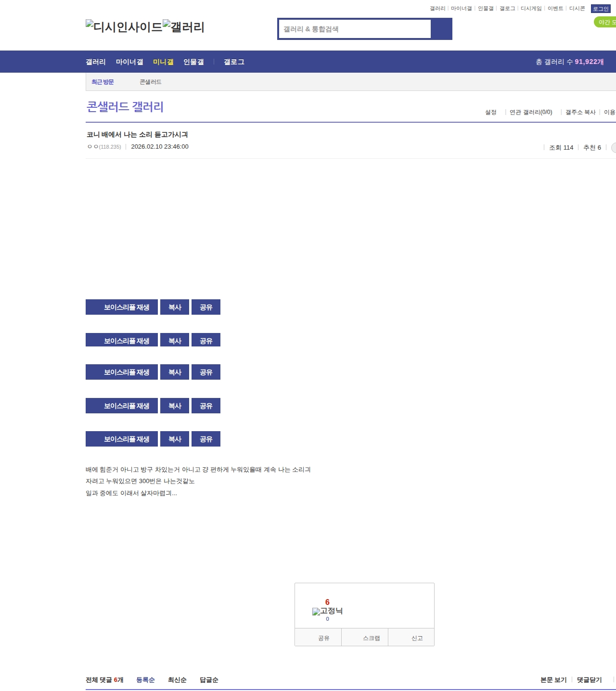Open 연관 갤러리(0/0)
Viewport: 616px width, 691px height.
click(531, 112)
